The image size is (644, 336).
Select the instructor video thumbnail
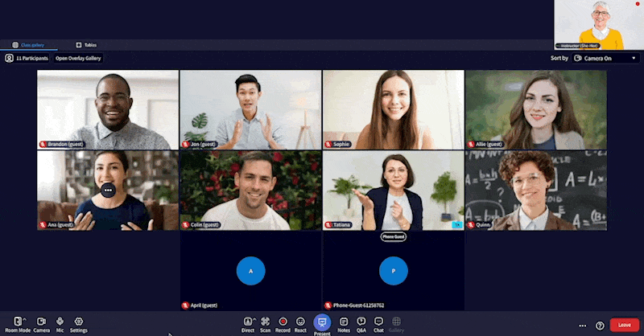tap(599, 24)
